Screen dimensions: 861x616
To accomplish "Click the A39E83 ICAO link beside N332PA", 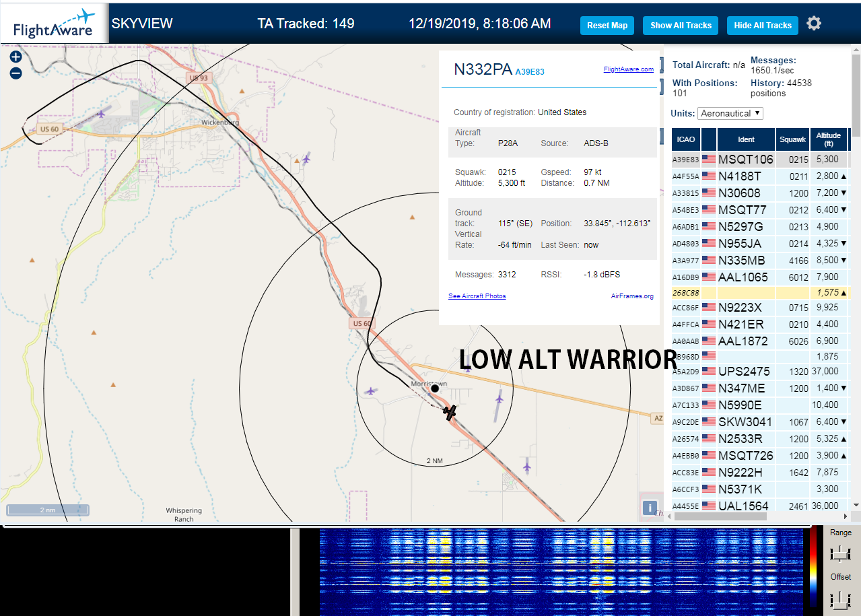I will (530, 71).
